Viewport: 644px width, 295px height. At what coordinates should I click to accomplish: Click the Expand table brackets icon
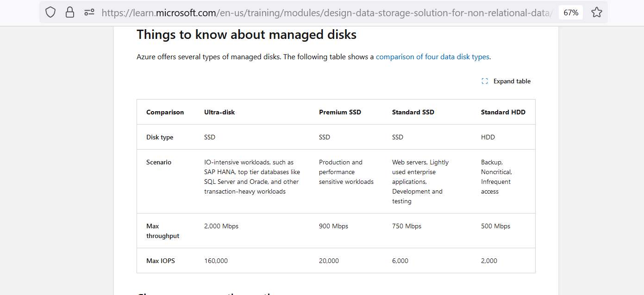click(484, 81)
